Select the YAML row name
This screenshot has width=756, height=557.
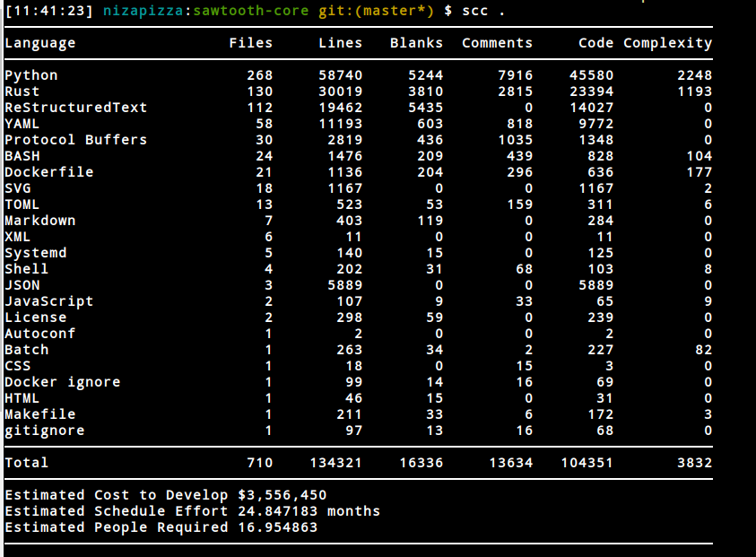coord(22,124)
